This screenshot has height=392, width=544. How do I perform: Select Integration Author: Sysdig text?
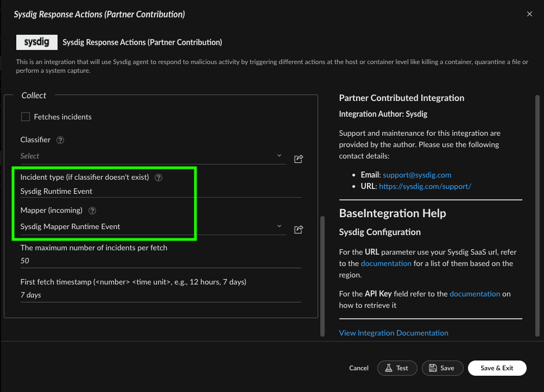coord(383,114)
